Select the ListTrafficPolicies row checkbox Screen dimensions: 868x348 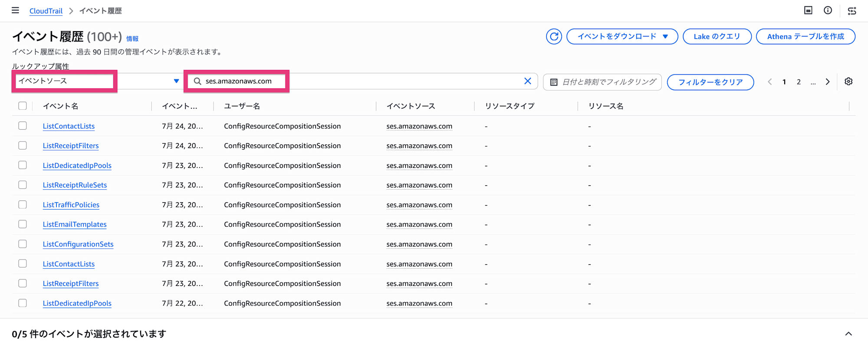click(x=23, y=204)
